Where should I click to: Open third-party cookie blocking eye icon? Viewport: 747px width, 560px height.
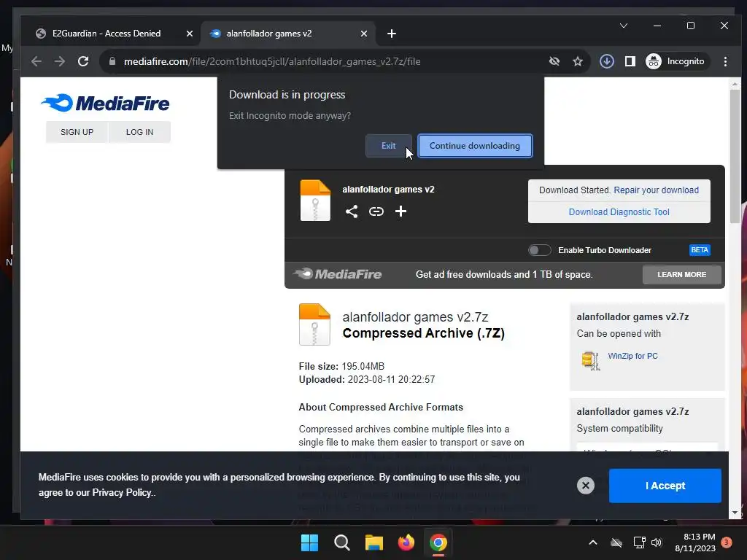[x=554, y=61]
